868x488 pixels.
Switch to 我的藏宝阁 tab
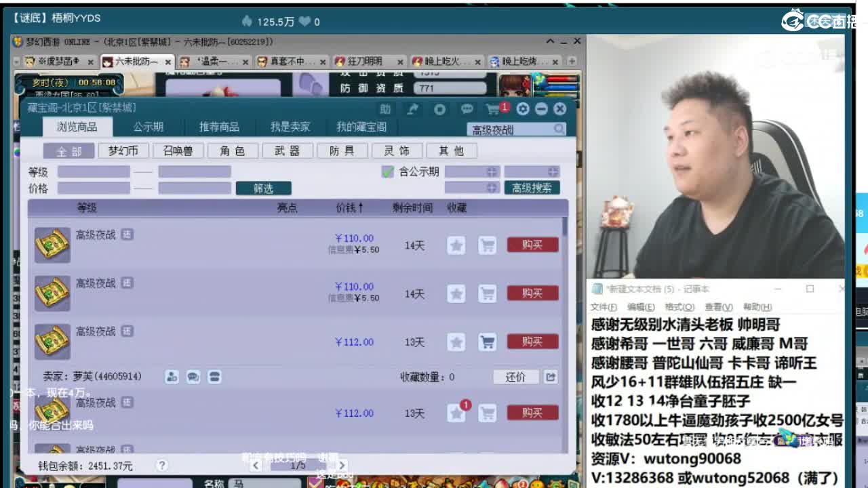click(361, 127)
